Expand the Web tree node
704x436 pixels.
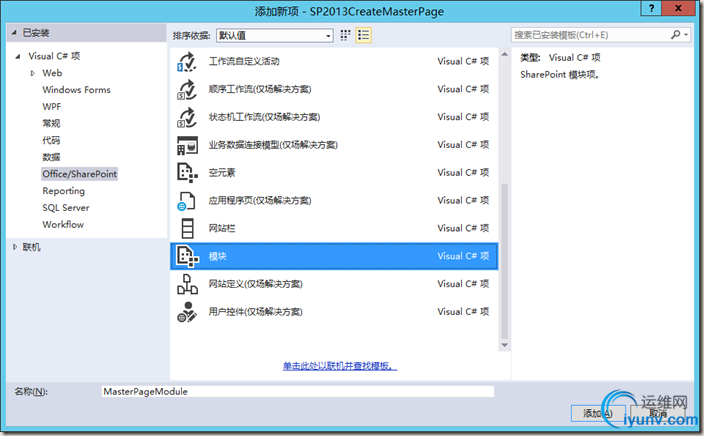click(x=32, y=73)
